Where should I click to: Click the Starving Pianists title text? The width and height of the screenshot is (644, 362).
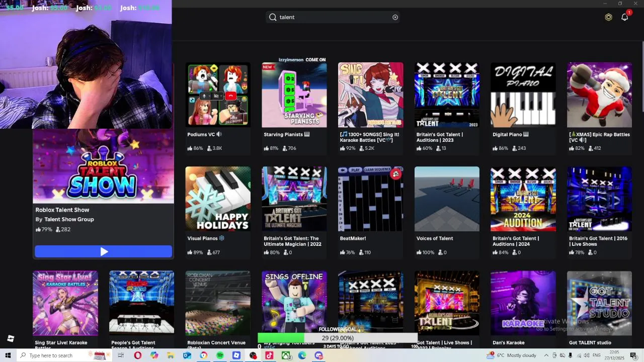pyautogui.click(x=286, y=134)
